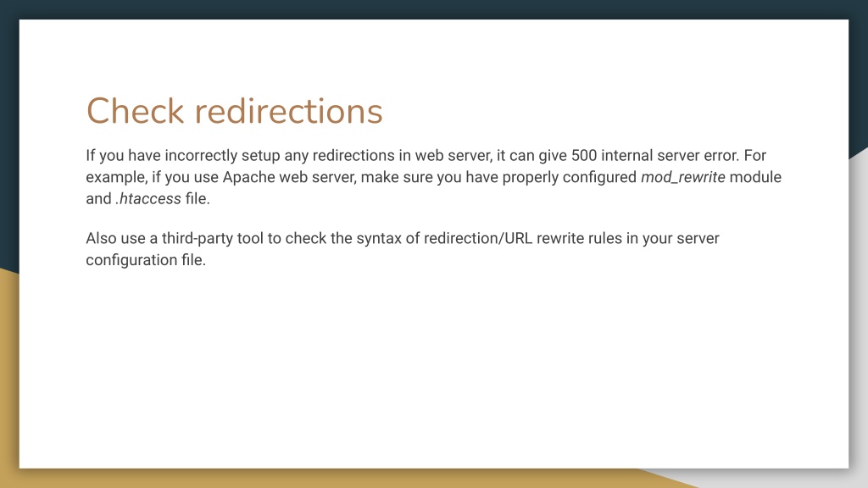Click the number 500 in the body text
Image resolution: width=868 pixels, height=488 pixels.
(x=584, y=156)
